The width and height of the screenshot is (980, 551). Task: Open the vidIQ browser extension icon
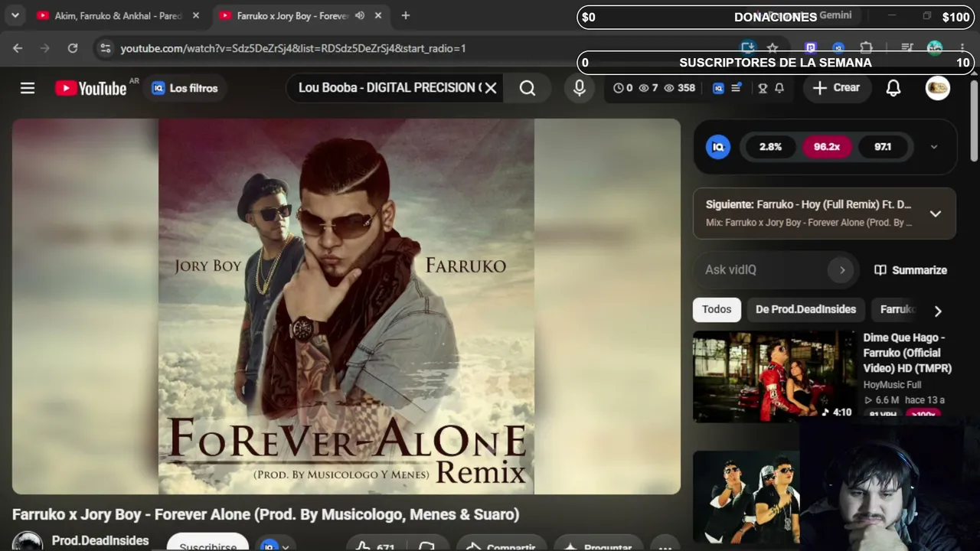tap(838, 48)
